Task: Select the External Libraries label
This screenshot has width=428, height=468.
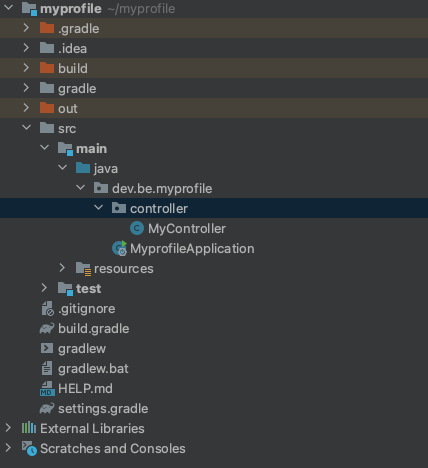Action: coord(92,429)
